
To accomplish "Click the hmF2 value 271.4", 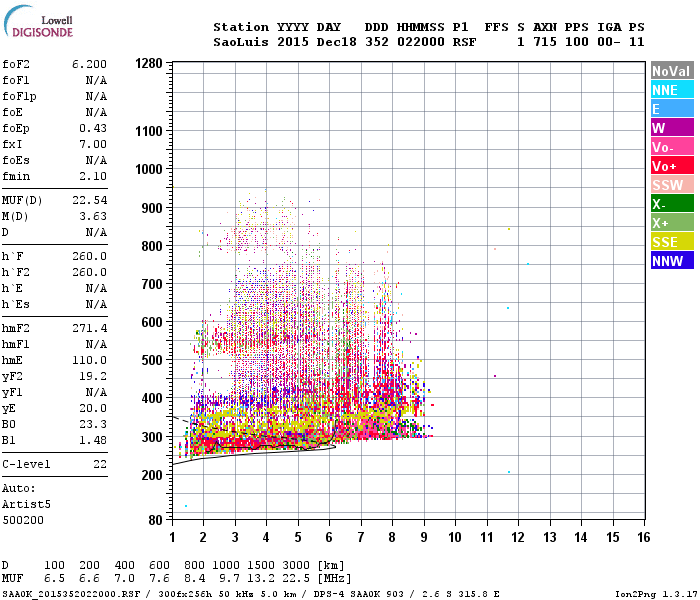I will [x=89, y=328].
